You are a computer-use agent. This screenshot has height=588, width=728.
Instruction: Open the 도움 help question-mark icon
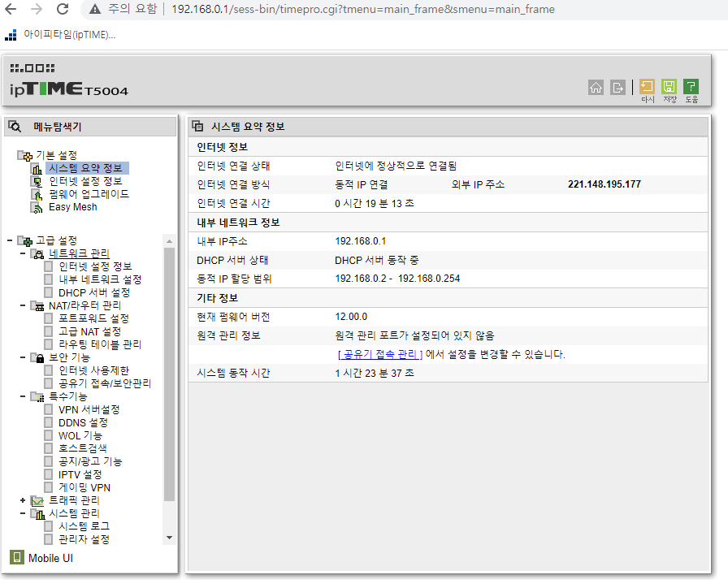pos(691,87)
